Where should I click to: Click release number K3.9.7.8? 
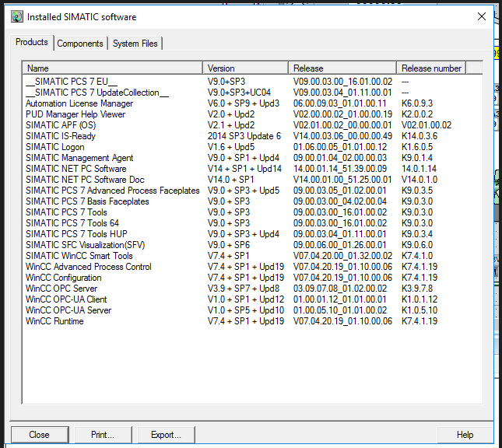[417, 289]
